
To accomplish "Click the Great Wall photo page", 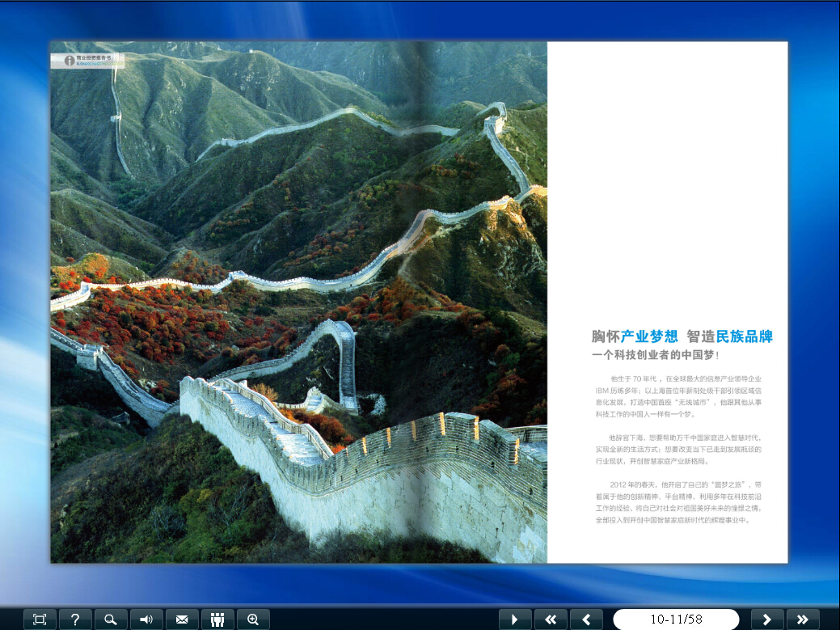I will [x=299, y=302].
